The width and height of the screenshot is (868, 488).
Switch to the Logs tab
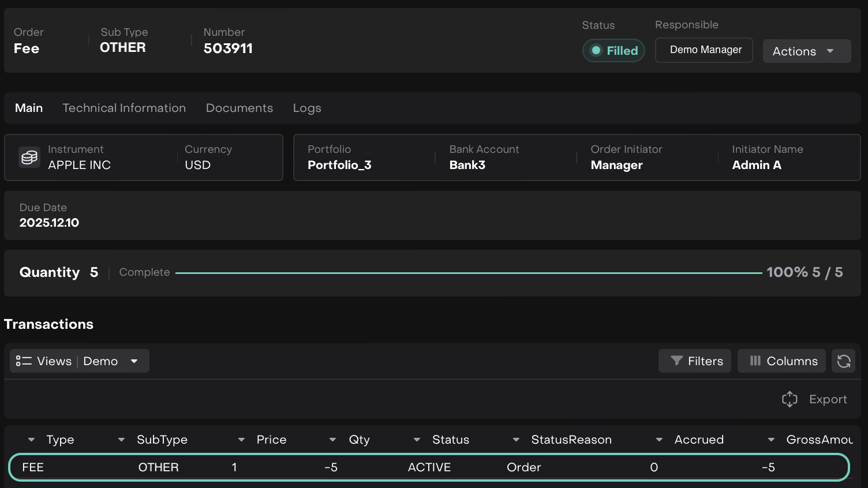306,108
